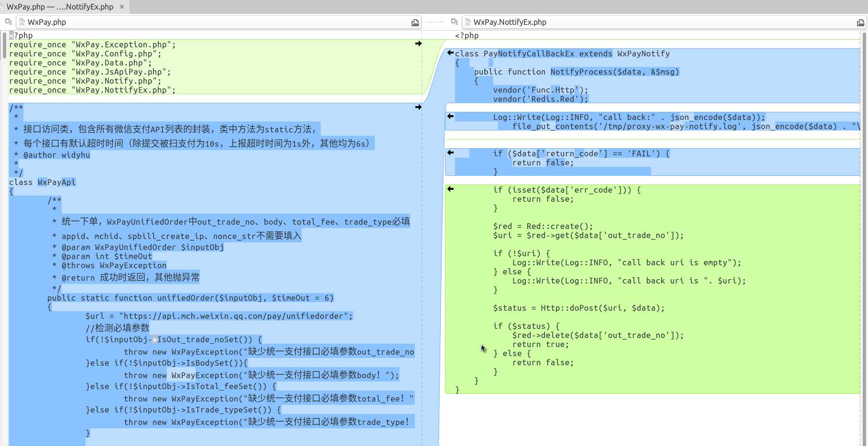Click the "if (isset($data['err_code']))" line
868x446 pixels.
point(567,190)
